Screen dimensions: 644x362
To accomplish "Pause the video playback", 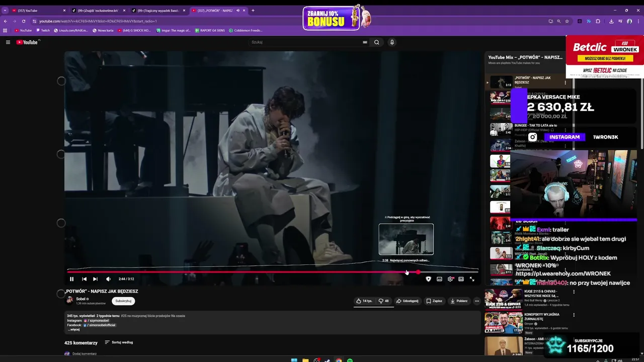I will pyautogui.click(x=71, y=279).
